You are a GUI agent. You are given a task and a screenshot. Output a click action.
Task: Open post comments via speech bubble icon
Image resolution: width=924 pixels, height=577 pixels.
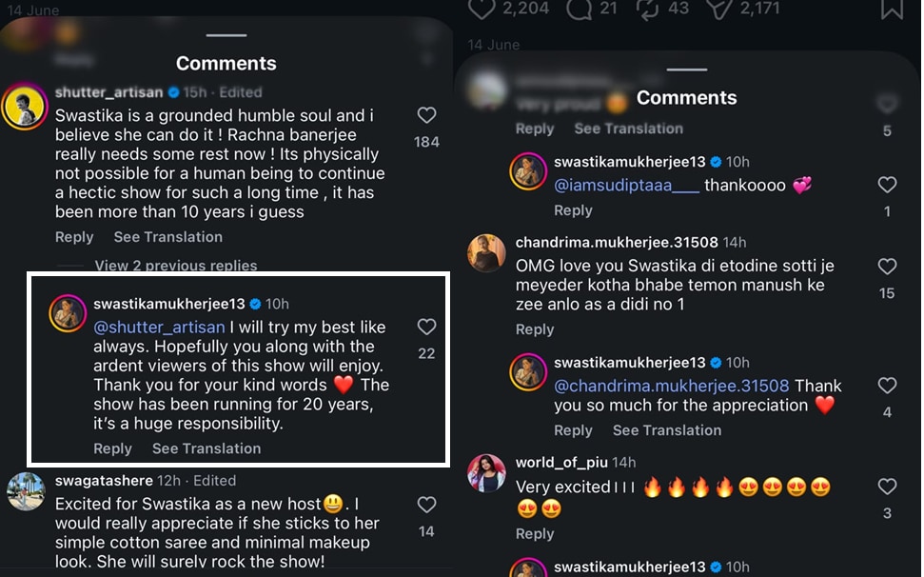579,9
